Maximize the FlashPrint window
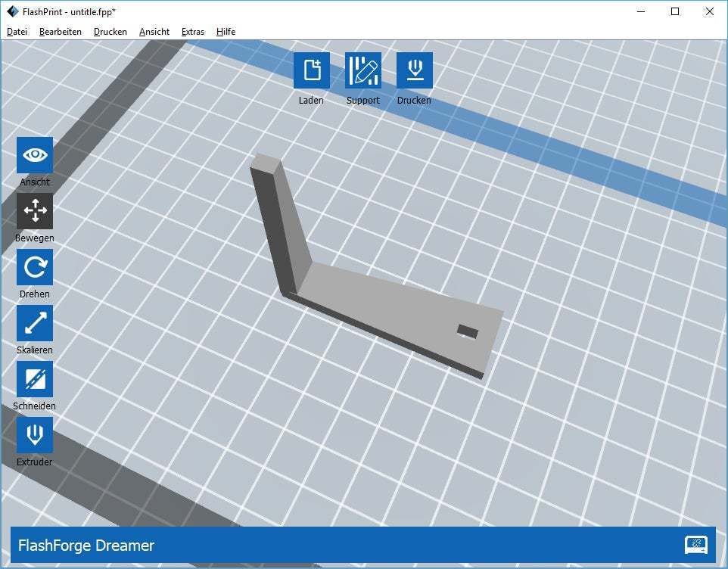This screenshot has width=728, height=569. (x=676, y=11)
